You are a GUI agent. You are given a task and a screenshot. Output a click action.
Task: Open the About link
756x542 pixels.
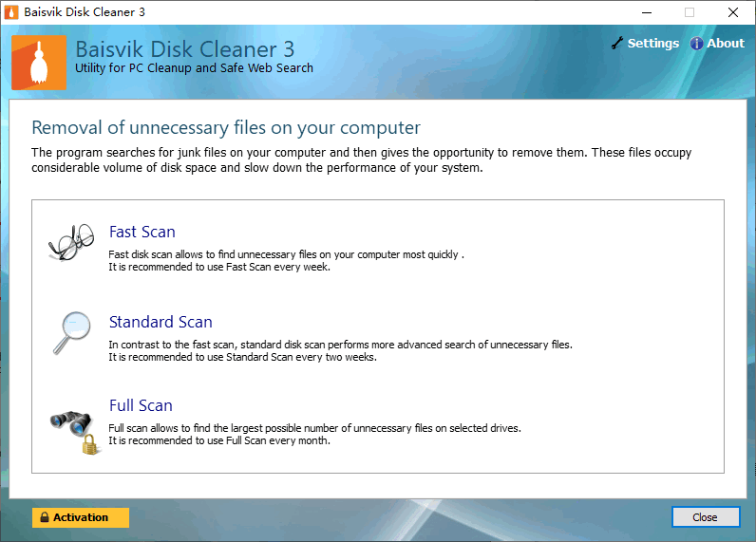click(726, 44)
